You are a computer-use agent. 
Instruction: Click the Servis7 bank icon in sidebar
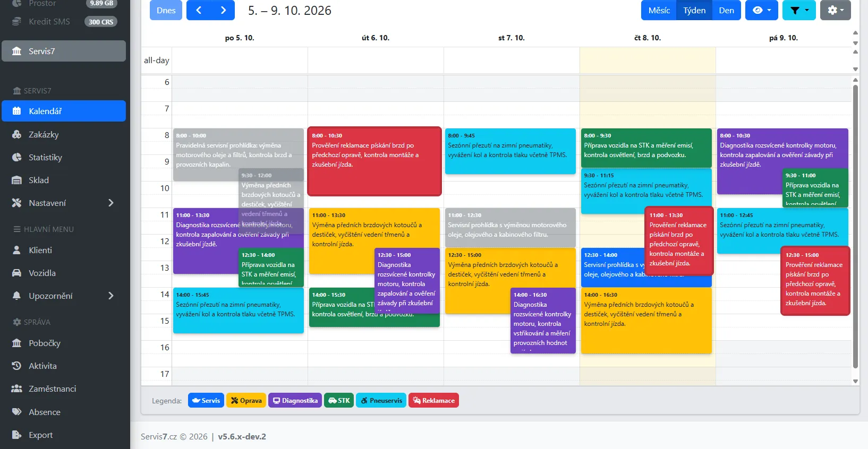click(x=16, y=51)
